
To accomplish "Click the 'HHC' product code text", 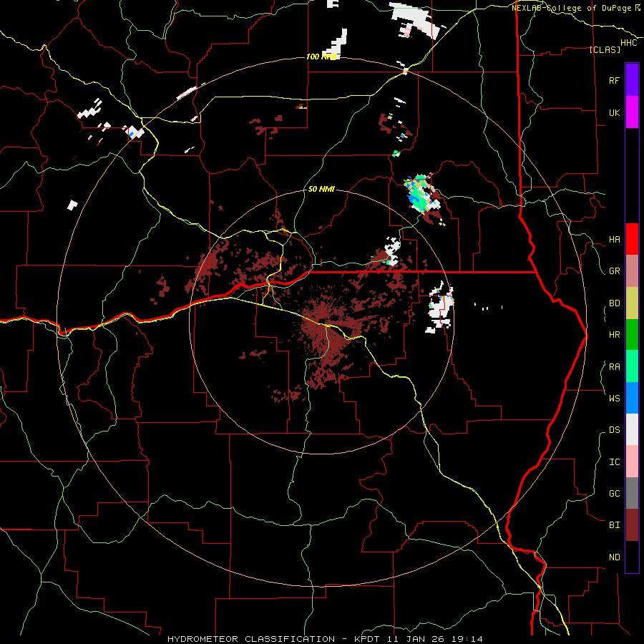I will 628,43.
